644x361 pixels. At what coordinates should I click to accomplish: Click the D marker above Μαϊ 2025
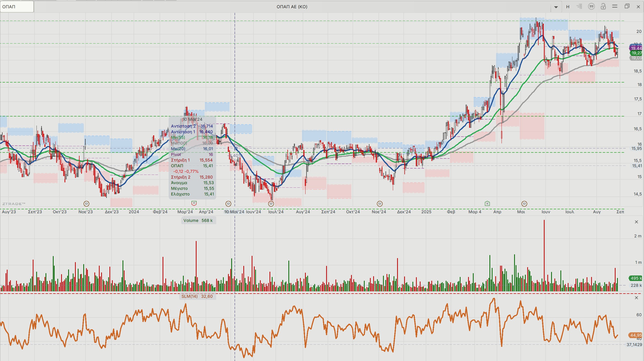pyautogui.click(x=524, y=204)
